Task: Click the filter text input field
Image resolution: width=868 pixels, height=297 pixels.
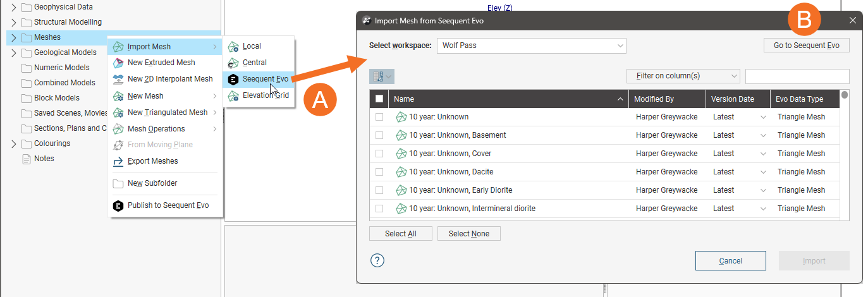Action: click(x=797, y=76)
